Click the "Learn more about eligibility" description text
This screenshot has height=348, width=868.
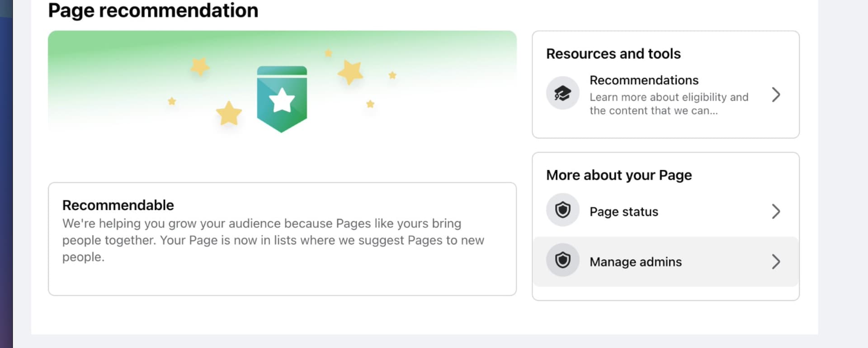coord(669,104)
